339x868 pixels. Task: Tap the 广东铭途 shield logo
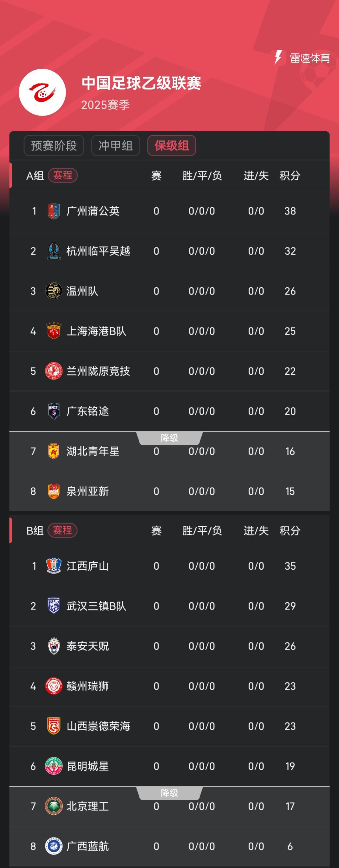click(54, 411)
